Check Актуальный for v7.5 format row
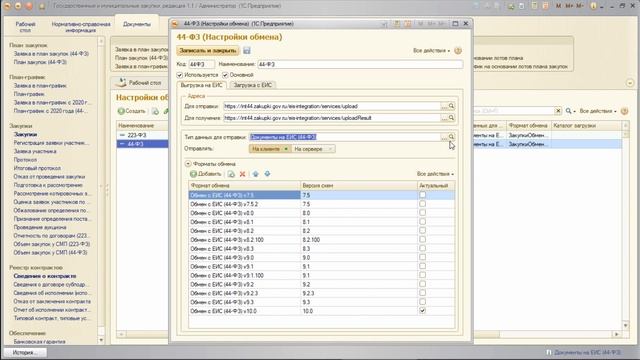640x360 pixels. coord(422,195)
